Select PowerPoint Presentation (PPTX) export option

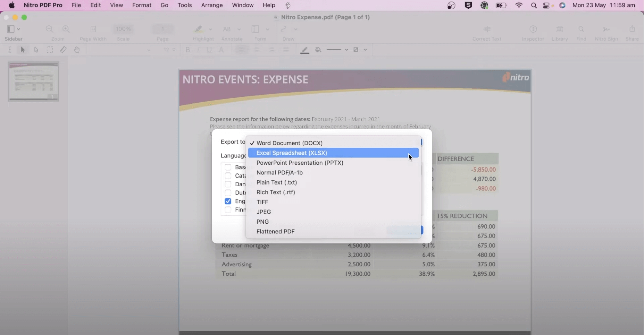click(x=300, y=163)
